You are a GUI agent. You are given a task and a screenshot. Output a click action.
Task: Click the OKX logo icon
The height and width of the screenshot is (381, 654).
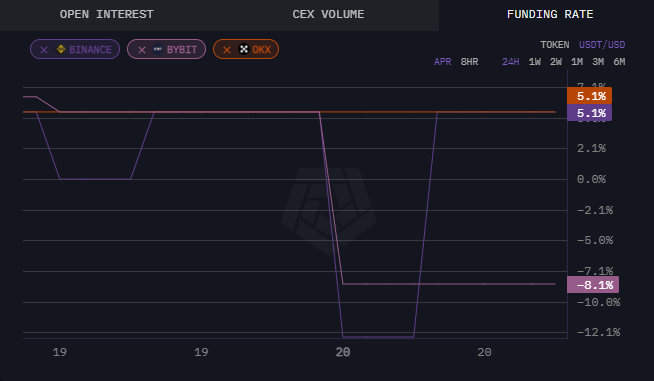[x=244, y=49]
